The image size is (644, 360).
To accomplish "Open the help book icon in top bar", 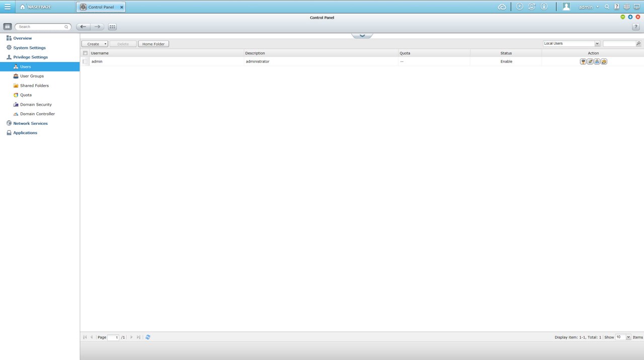I will (616, 7).
